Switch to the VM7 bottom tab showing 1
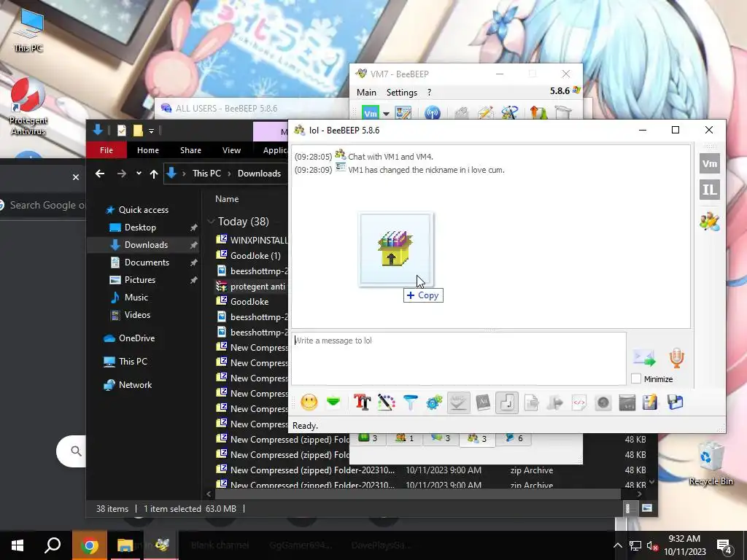Image resolution: width=747 pixels, height=560 pixels. [x=404, y=438]
